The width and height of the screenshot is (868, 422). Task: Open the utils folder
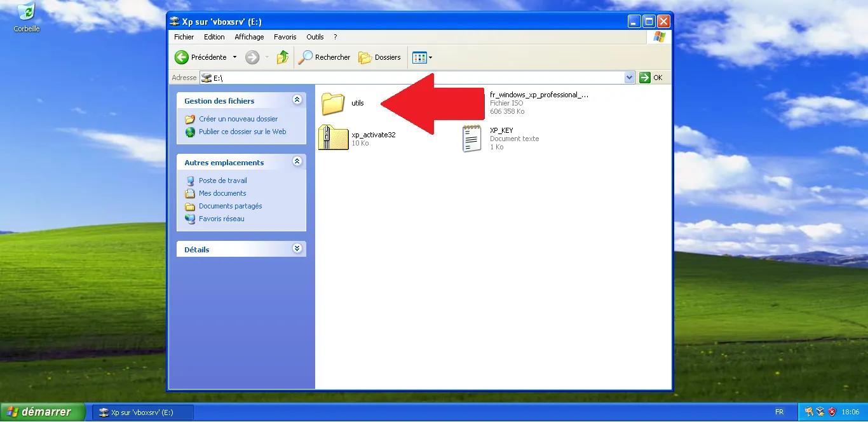pyautogui.click(x=333, y=103)
